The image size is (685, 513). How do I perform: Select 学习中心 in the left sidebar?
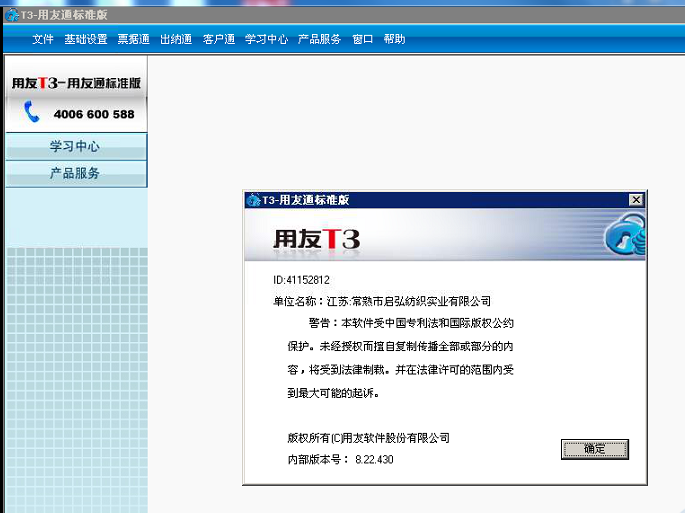click(76, 146)
